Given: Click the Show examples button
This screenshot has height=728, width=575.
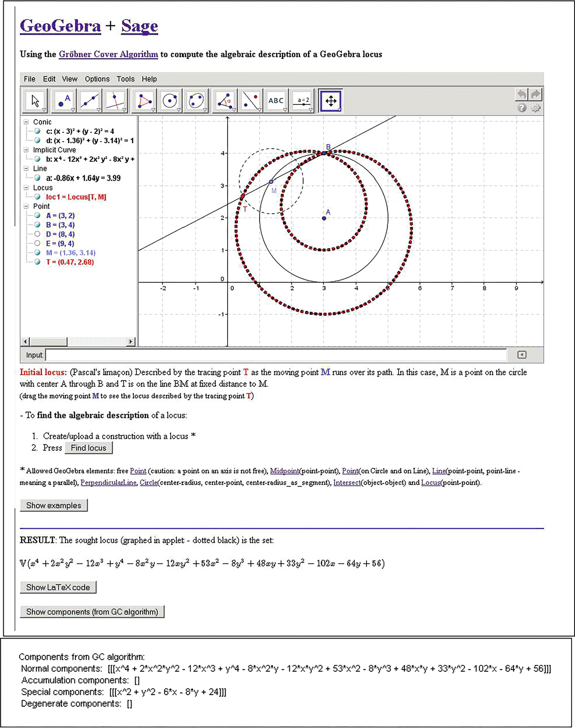Looking at the screenshot, I should (54, 505).
